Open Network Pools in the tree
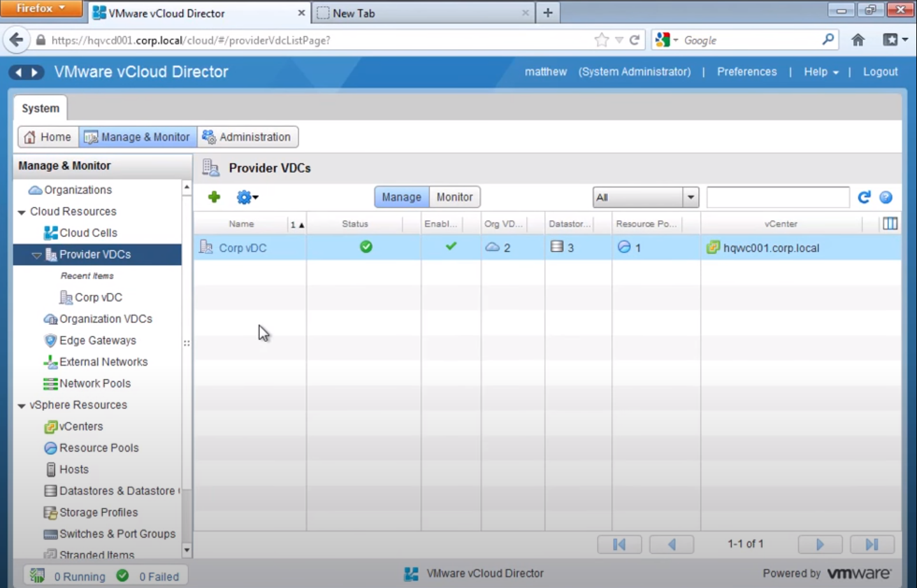917x588 pixels. [x=95, y=384]
